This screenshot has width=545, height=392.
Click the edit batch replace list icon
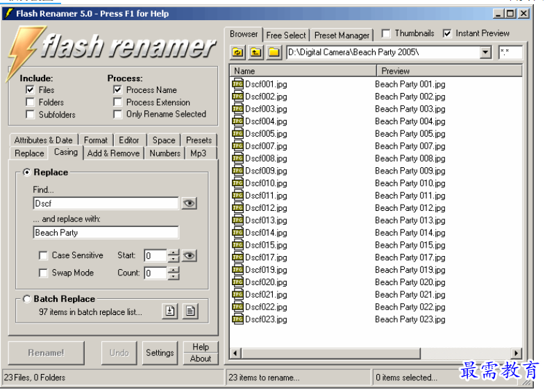190,311
